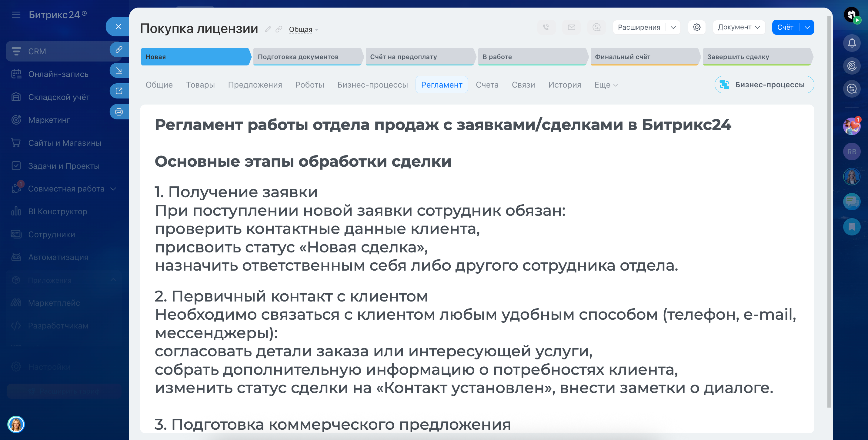The height and width of the screenshot is (440, 868).
Task: Open the Документ dropdown
Action: [739, 27]
